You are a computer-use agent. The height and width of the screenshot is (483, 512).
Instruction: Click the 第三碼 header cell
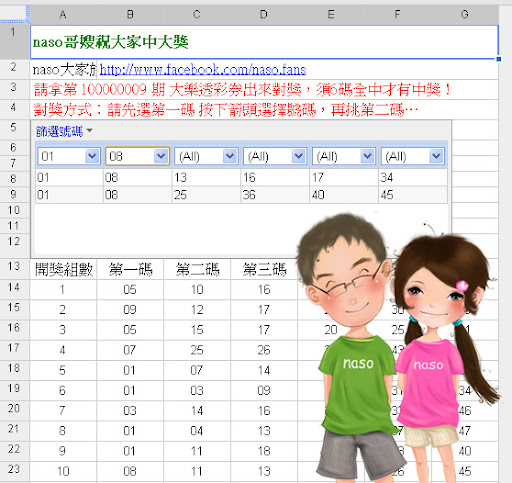(x=264, y=269)
